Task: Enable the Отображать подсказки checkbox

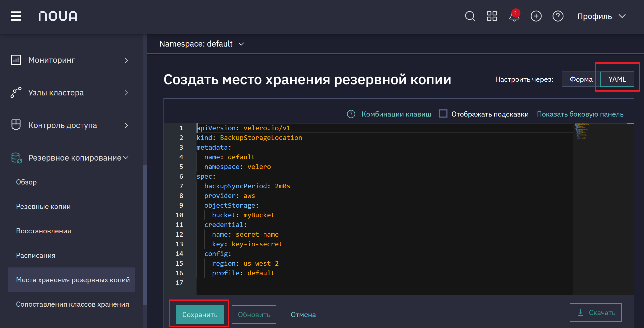Action: point(443,113)
